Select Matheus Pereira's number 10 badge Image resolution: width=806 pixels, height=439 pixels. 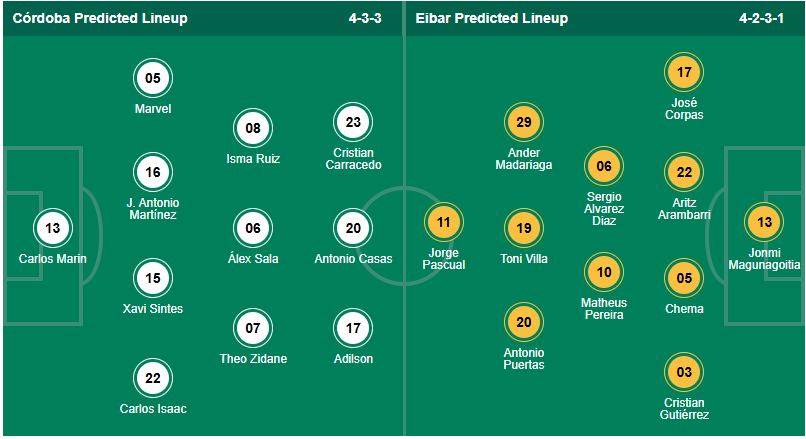[x=604, y=272]
